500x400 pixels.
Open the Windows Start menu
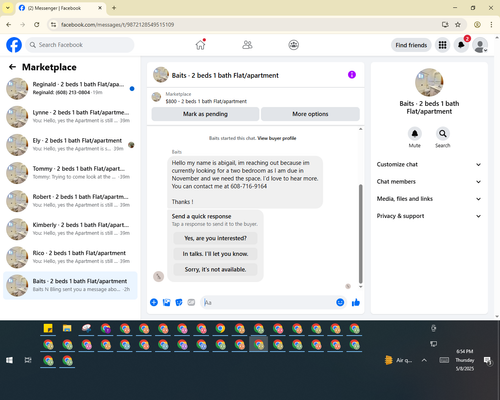(x=9, y=360)
